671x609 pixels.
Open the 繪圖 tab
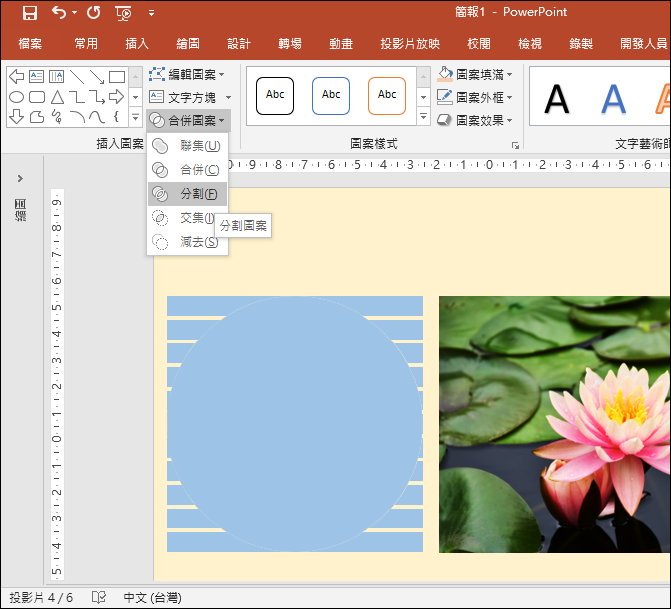coord(188,44)
